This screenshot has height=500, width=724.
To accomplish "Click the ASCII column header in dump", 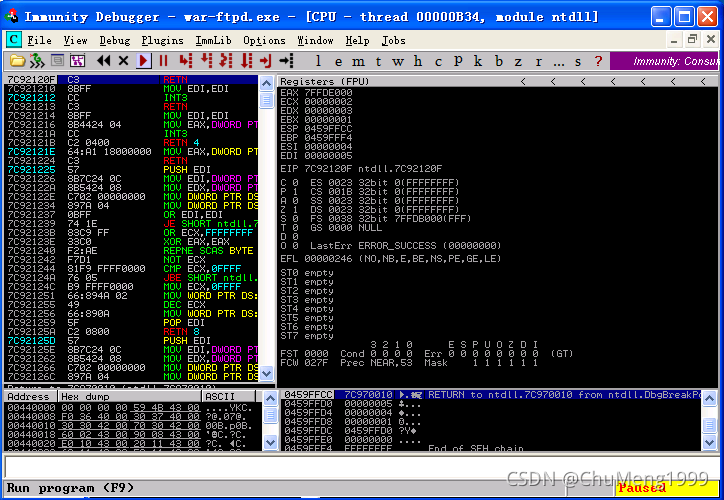I will pyautogui.click(x=229, y=397).
